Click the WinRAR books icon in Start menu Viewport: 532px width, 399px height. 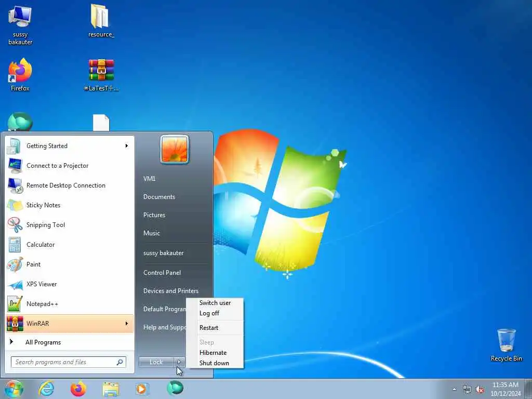[x=15, y=324]
